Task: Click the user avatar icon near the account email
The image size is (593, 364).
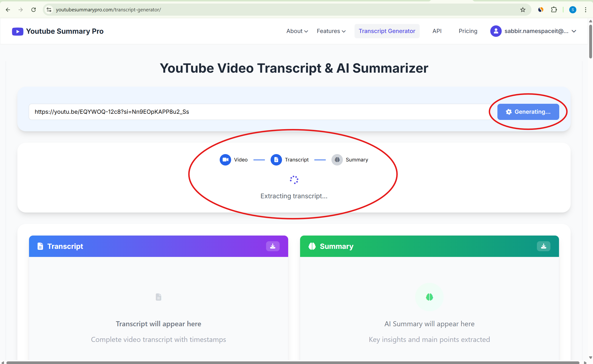Action: click(496, 31)
